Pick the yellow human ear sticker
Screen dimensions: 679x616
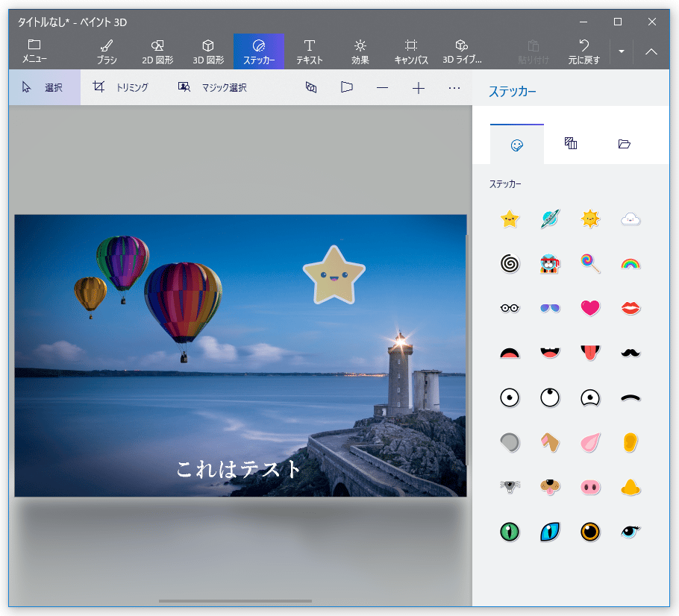(x=630, y=442)
